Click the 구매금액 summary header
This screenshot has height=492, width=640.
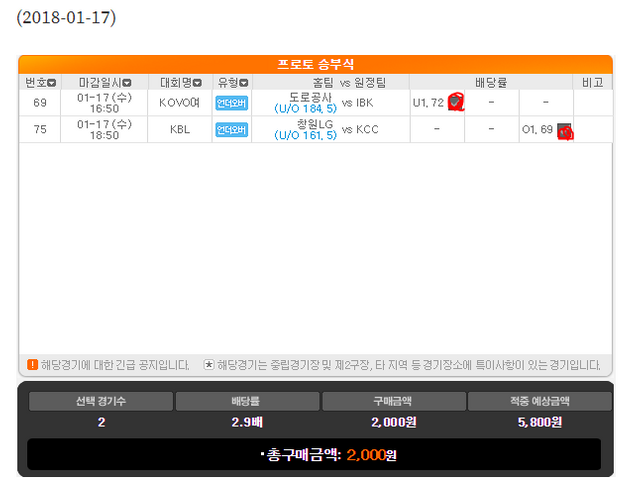(394, 401)
